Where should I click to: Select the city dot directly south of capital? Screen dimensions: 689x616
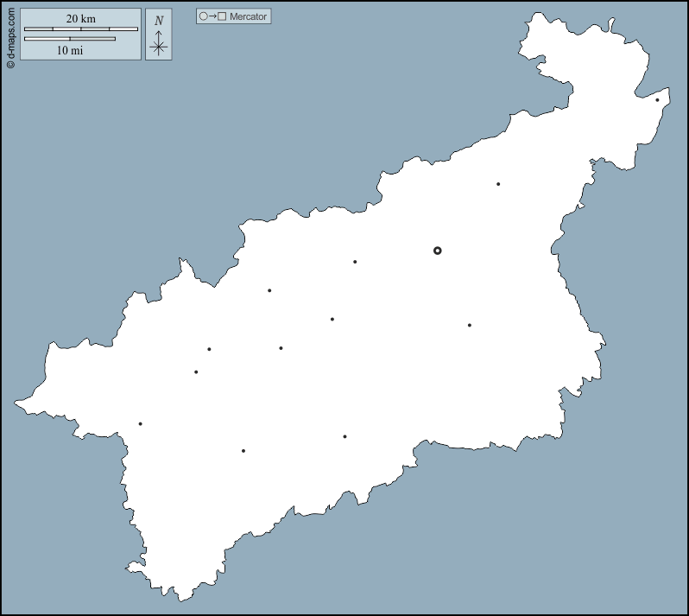469,326
